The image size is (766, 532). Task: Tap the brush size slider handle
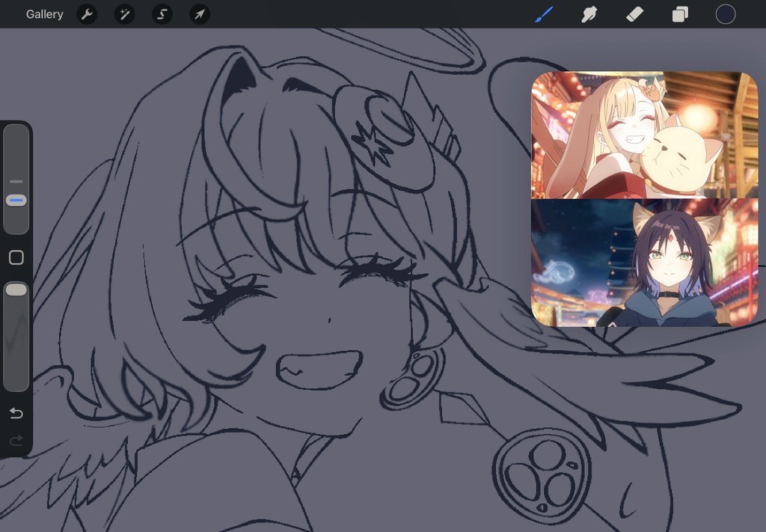[x=15, y=200]
